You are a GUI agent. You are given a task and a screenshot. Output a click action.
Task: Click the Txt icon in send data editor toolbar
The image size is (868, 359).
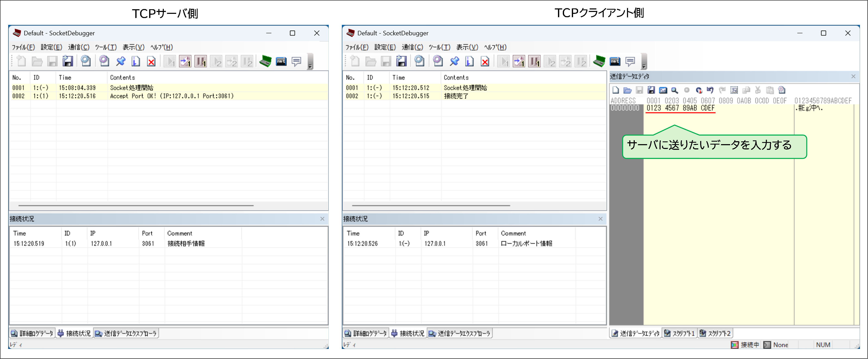click(x=663, y=90)
